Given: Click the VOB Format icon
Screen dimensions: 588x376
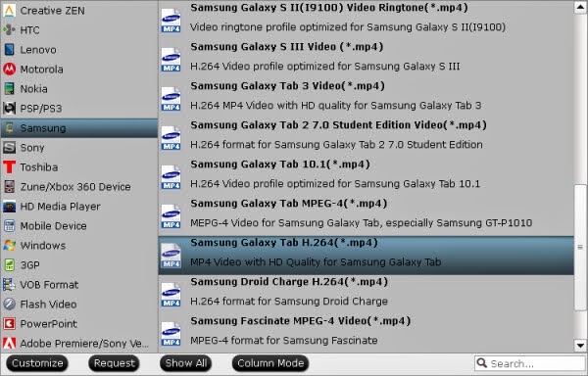Looking at the screenshot, I should pos(9,285).
